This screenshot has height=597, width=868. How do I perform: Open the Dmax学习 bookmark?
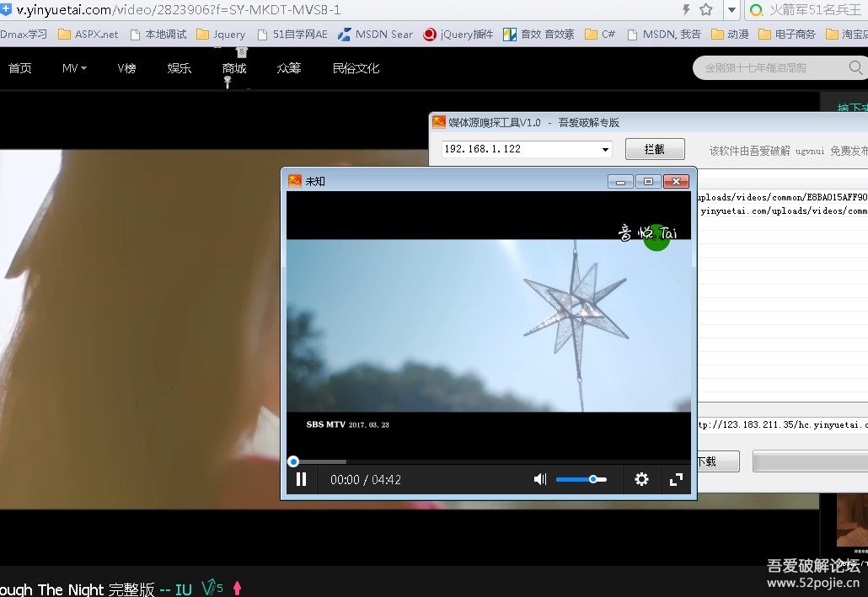[24, 35]
